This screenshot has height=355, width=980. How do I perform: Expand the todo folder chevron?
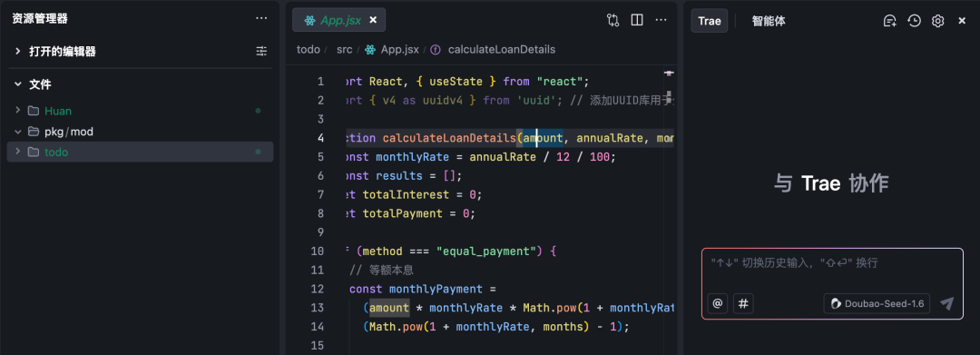coord(17,152)
